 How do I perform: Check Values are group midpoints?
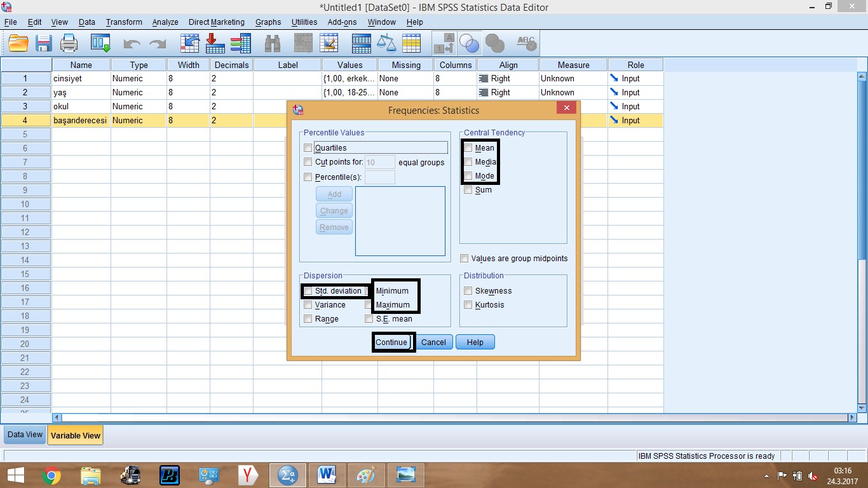[465, 259]
